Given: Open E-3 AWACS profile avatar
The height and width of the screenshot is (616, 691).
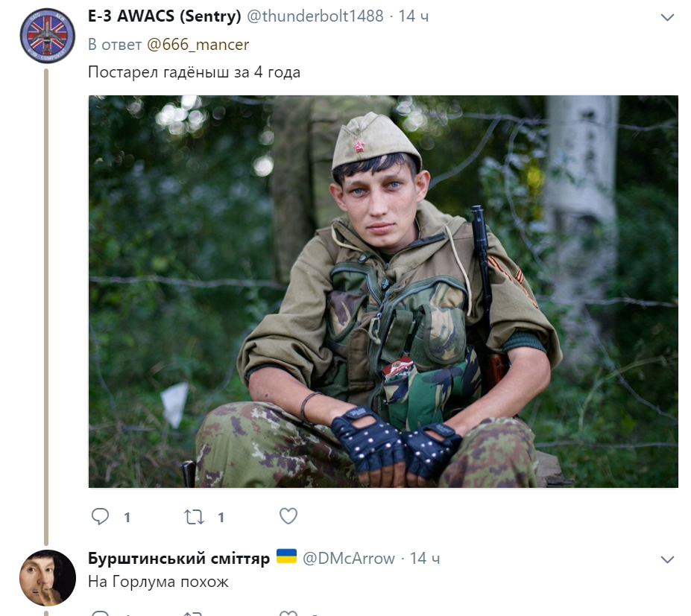Looking at the screenshot, I should [x=47, y=36].
